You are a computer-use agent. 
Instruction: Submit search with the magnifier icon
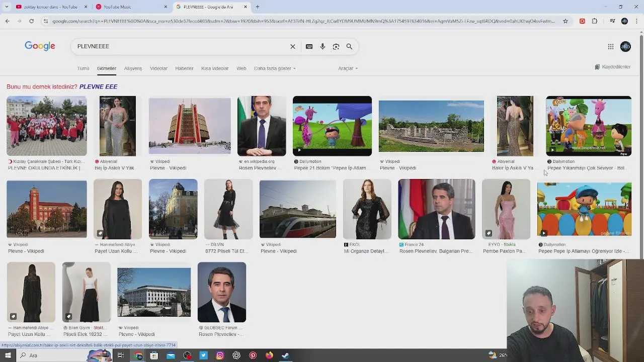click(x=349, y=46)
